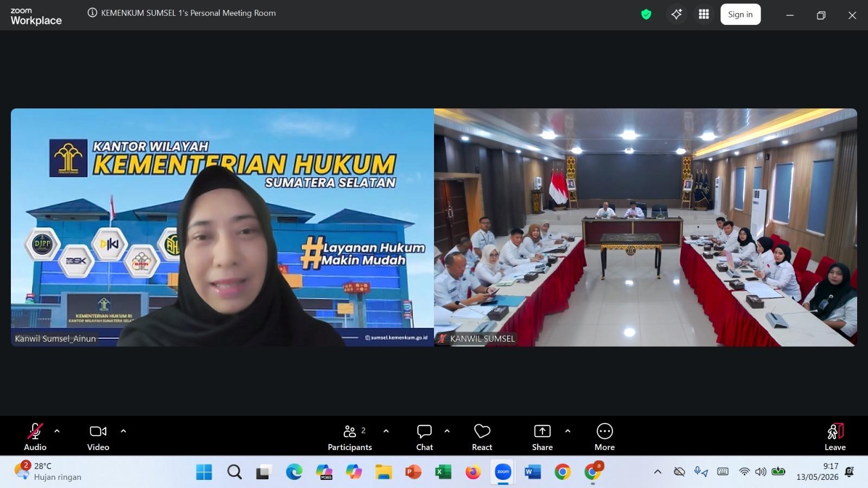The image size is (868, 488).
Task: Open the Participants panel
Action: (350, 436)
